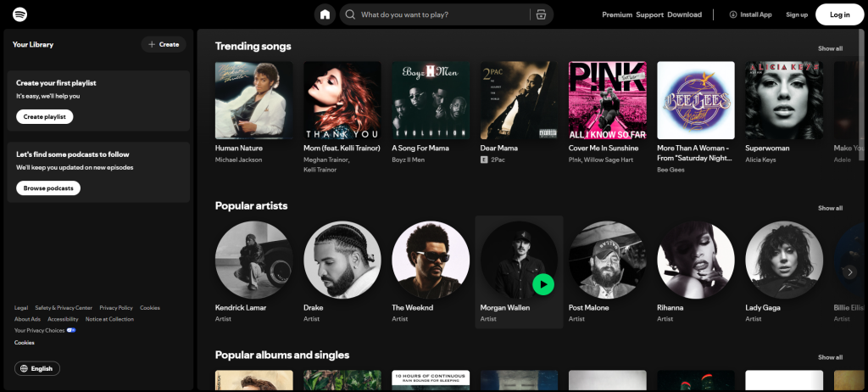Show all Popular albums and singles
Image resolution: width=868 pixels, height=392 pixels.
[831, 357]
